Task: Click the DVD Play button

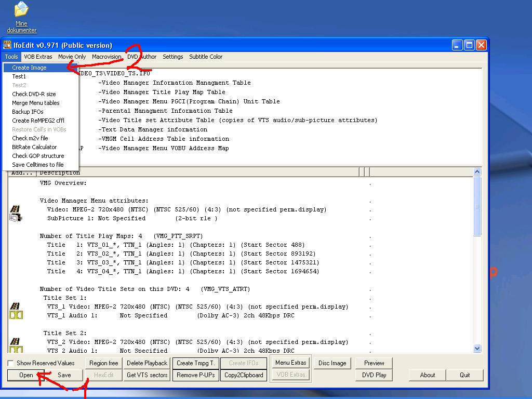Action: click(x=374, y=375)
